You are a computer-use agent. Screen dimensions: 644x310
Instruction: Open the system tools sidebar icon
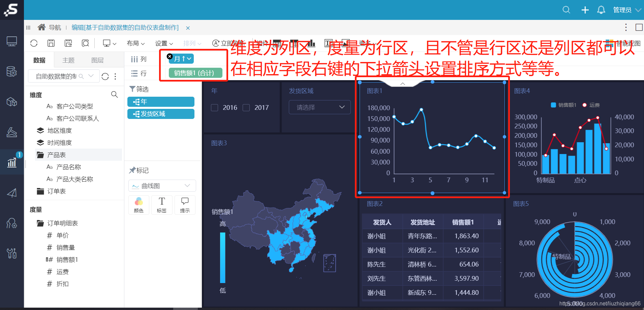coord(12,253)
